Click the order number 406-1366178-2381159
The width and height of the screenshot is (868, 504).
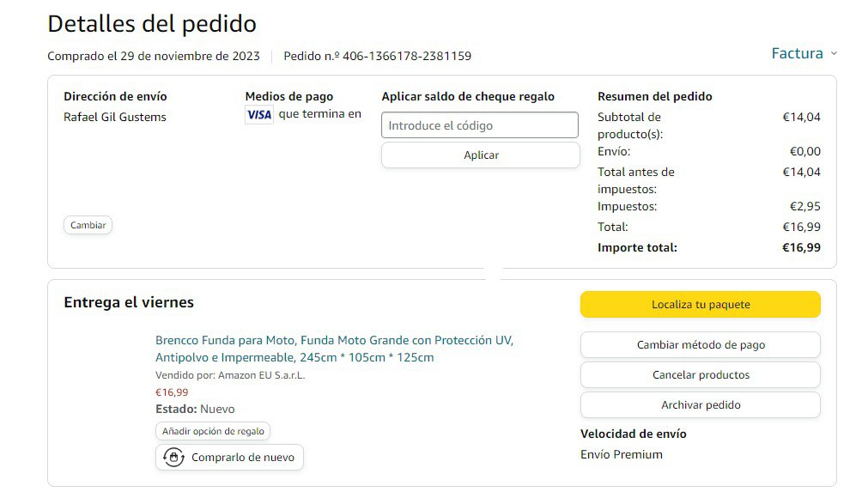[406, 56]
